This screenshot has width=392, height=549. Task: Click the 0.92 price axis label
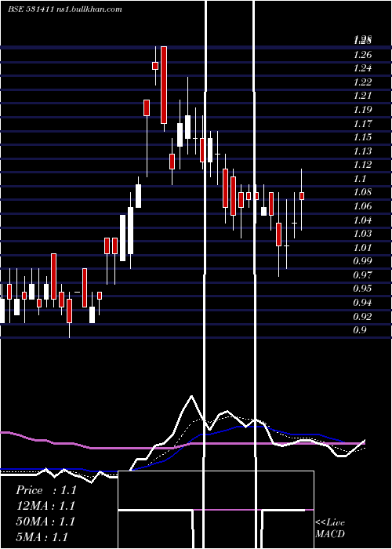[x=362, y=317]
